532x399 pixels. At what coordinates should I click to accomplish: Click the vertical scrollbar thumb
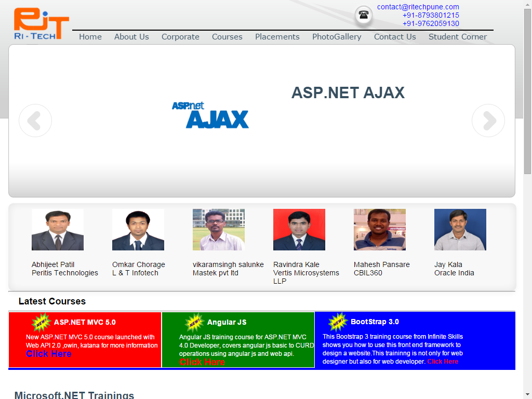point(528,91)
